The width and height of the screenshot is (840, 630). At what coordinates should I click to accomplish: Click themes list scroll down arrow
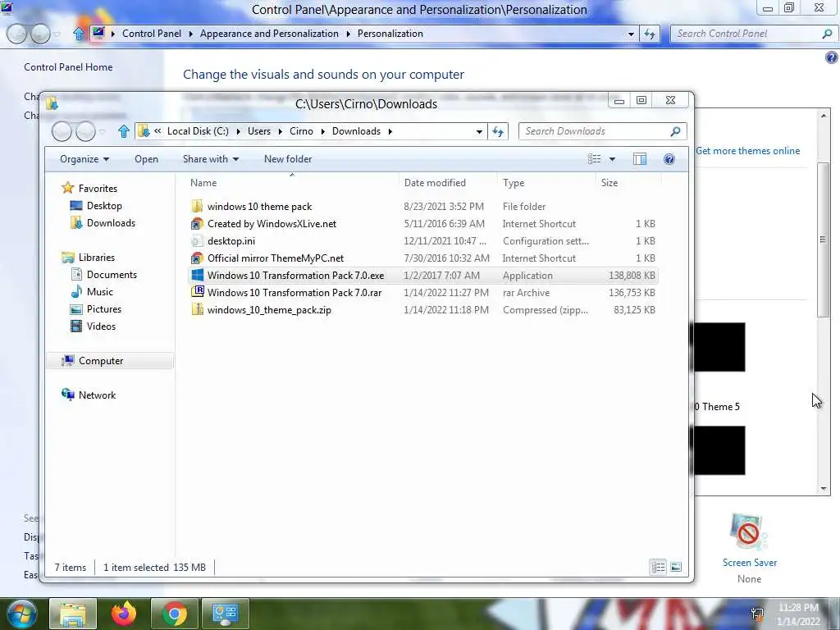824,489
